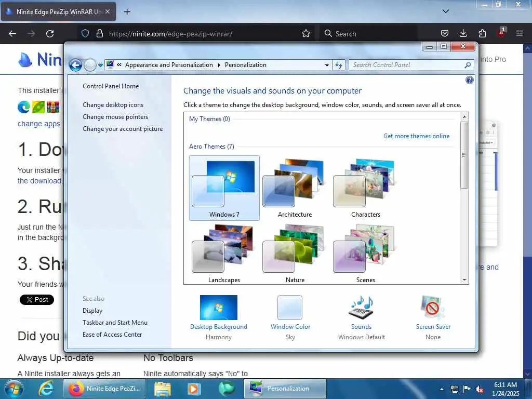Click Change mouse pointers link
The height and width of the screenshot is (399, 532).
coord(115,117)
